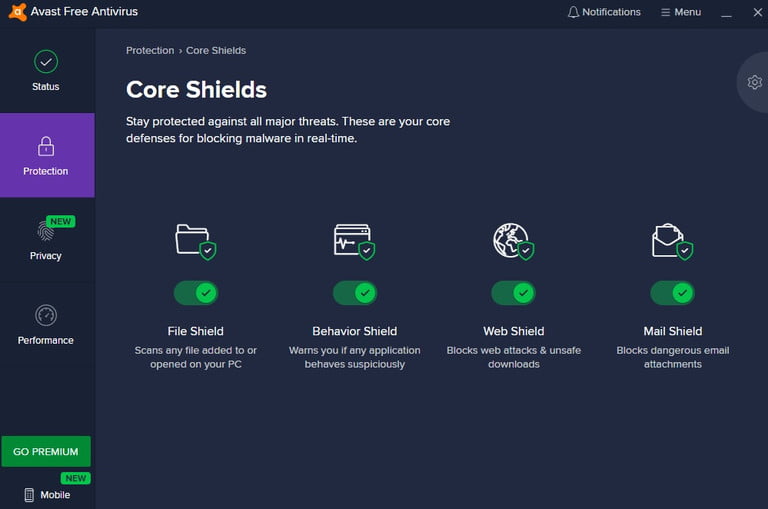Click the Notifications bell icon
Image resolution: width=768 pixels, height=509 pixels.
tap(573, 13)
